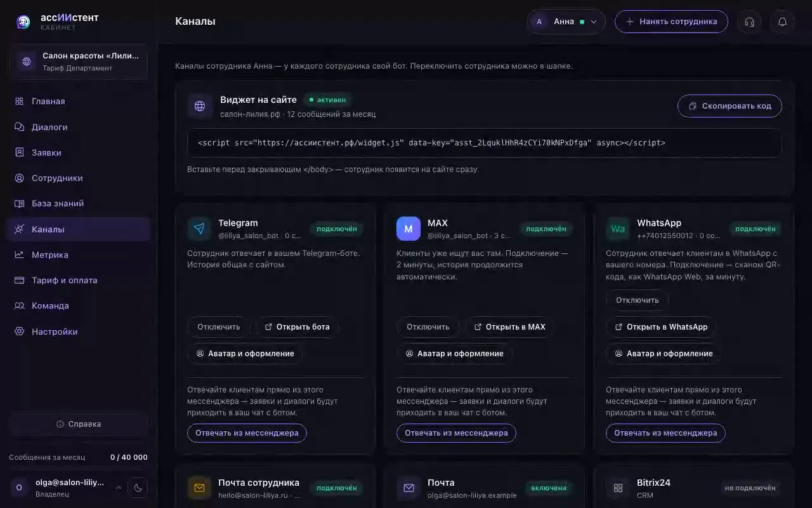Click Bitrix24 не подключён badge

(x=750, y=488)
